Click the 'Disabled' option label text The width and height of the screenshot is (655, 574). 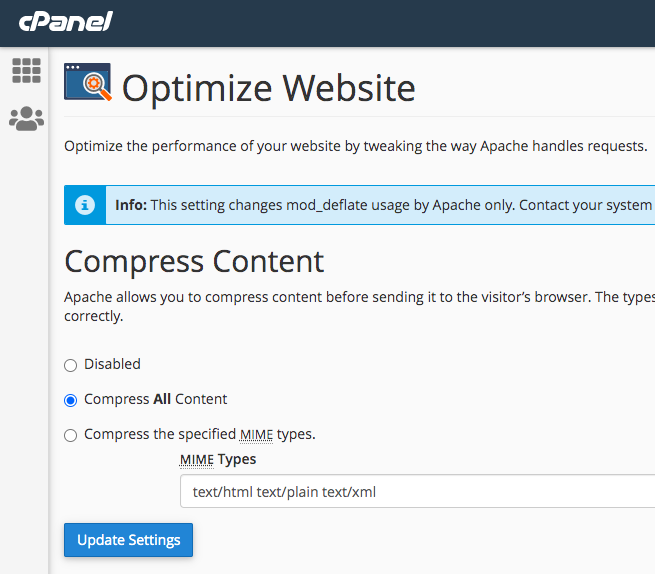click(112, 364)
